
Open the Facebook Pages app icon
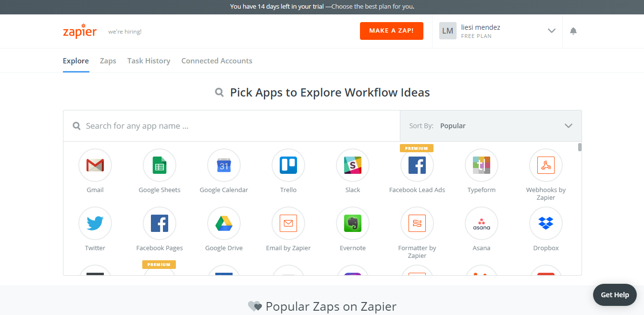tap(160, 223)
